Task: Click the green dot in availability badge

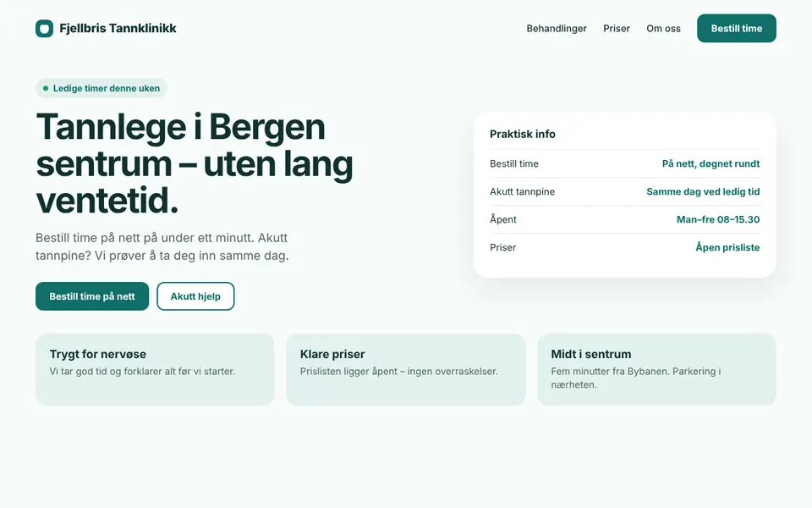Action: 46,89
